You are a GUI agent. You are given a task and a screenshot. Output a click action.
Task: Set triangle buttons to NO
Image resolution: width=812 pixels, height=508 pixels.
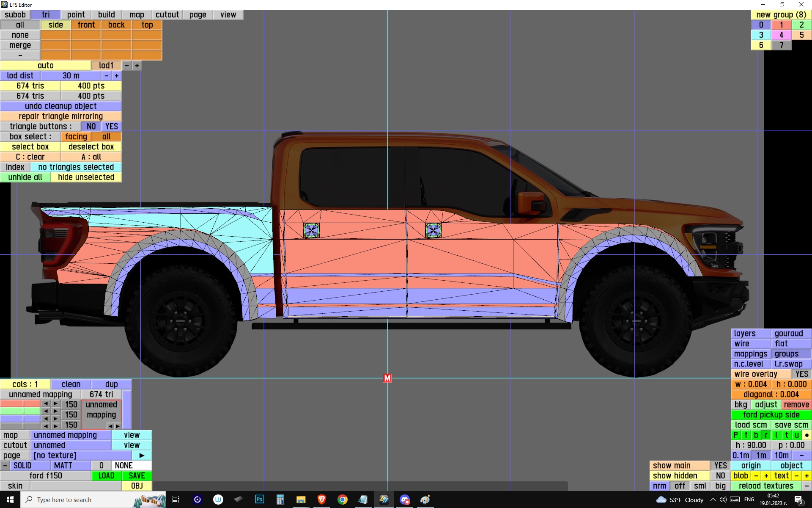pyautogui.click(x=91, y=127)
